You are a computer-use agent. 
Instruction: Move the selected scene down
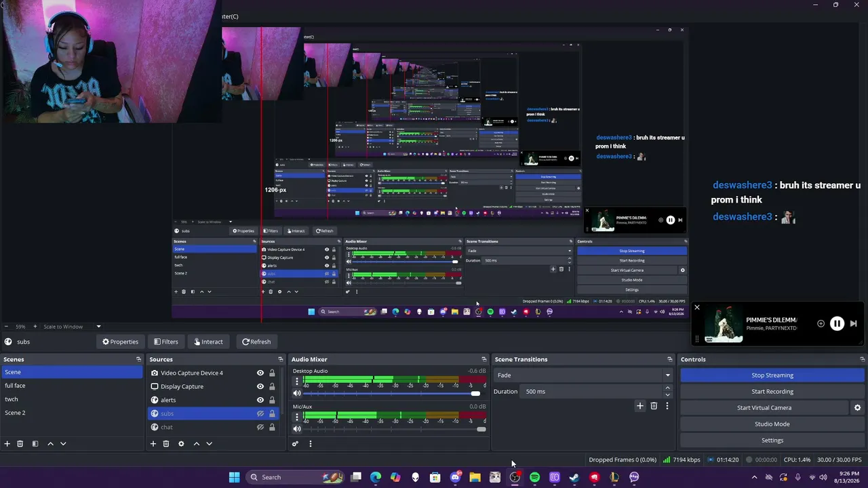(x=63, y=444)
